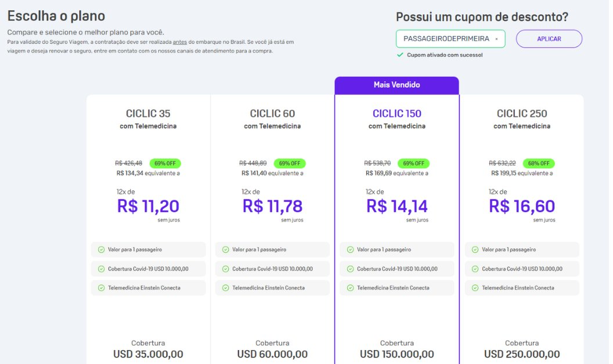
Task: Click the coupon code input field
Action: tap(450, 39)
